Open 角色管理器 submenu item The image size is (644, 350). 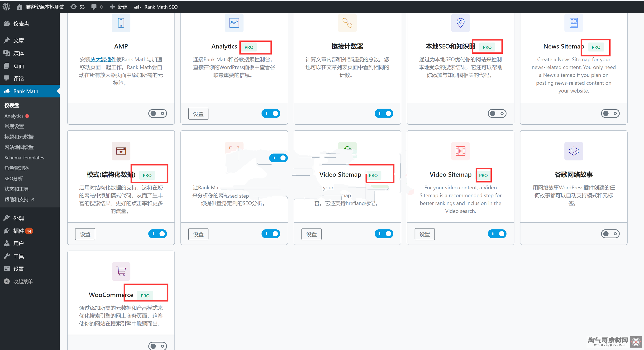pyautogui.click(x=16, y=168)
